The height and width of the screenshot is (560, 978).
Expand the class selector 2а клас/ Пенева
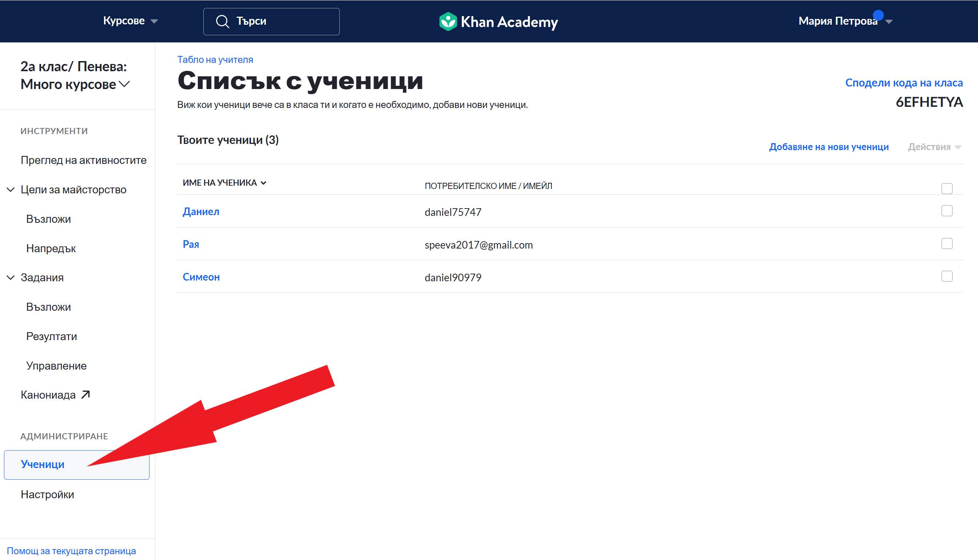tap(75, 75)
